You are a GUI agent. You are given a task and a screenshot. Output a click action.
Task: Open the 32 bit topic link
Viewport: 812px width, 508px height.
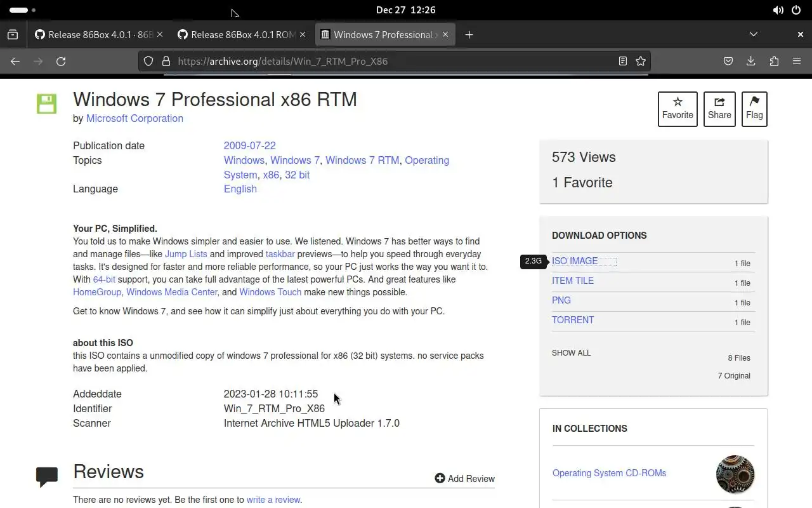click(297, 175)
